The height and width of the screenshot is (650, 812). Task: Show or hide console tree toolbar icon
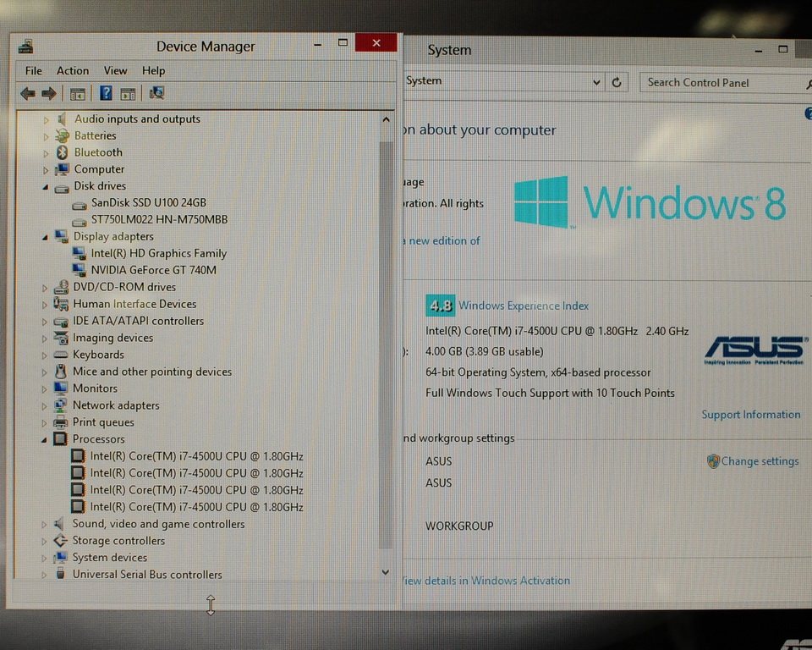tap(78, 94)
